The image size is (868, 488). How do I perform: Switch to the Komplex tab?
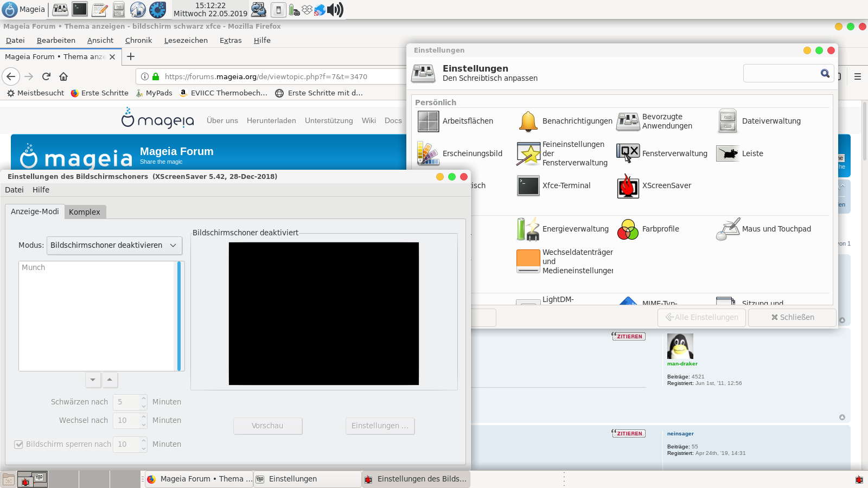click(x=85, y=212)
